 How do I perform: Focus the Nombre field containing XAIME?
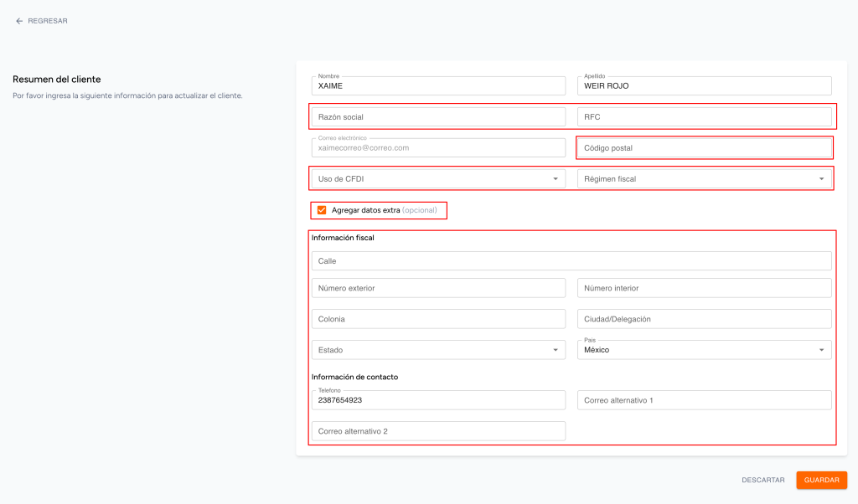click(438, 86)
